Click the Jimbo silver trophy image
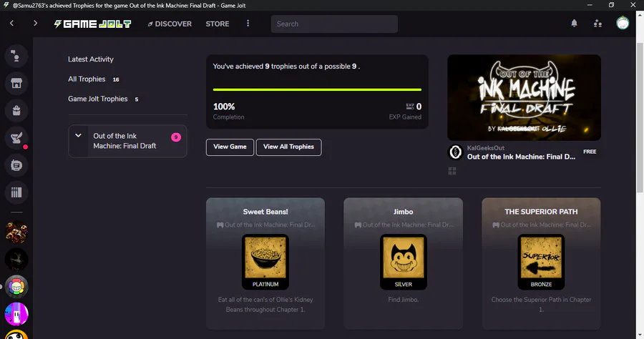 pyautogui.click(x=404, y=262)
